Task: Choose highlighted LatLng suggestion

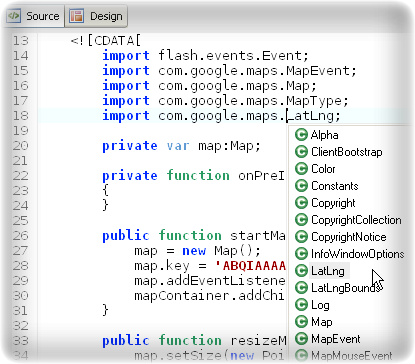Action: pyautogui.click(x=328, y=271)
